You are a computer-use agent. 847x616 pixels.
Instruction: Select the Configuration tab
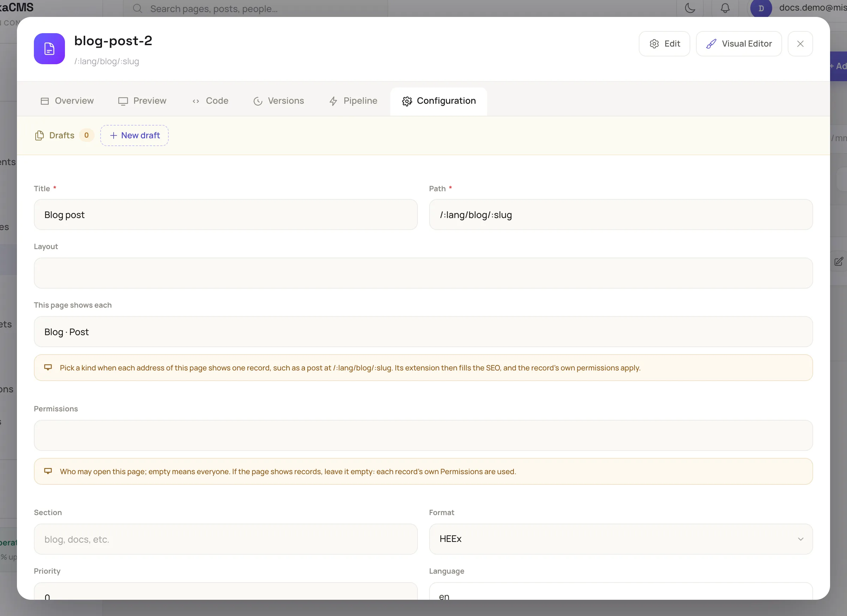438,101
